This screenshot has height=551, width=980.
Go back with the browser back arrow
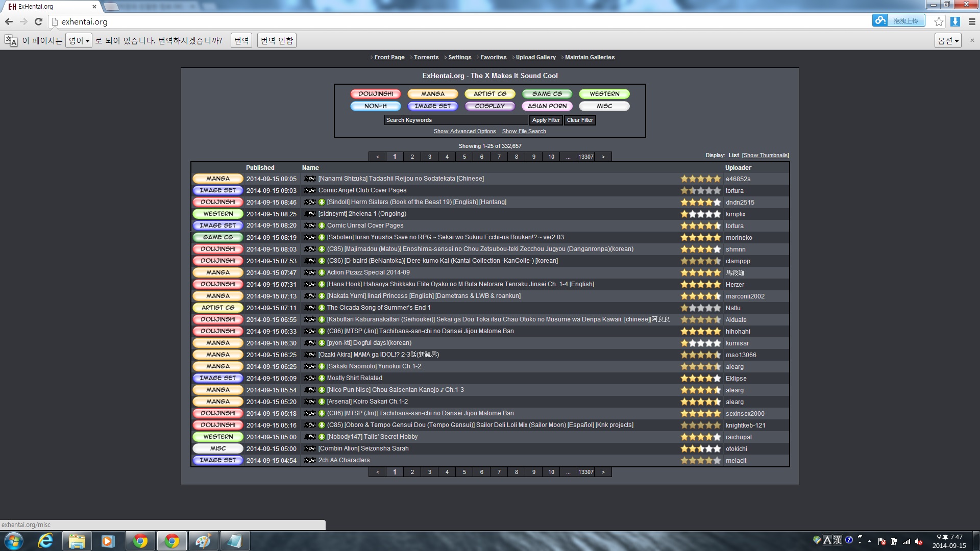tap(9, 21)
